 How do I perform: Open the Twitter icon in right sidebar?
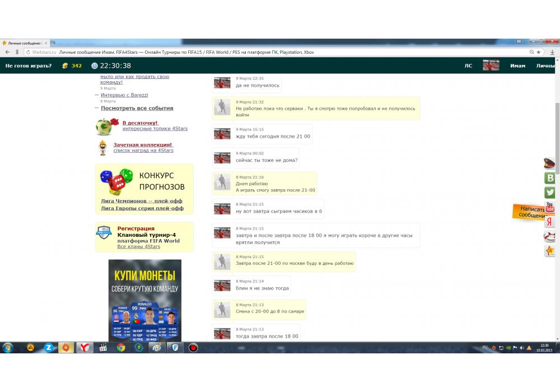tap(550, 193)
